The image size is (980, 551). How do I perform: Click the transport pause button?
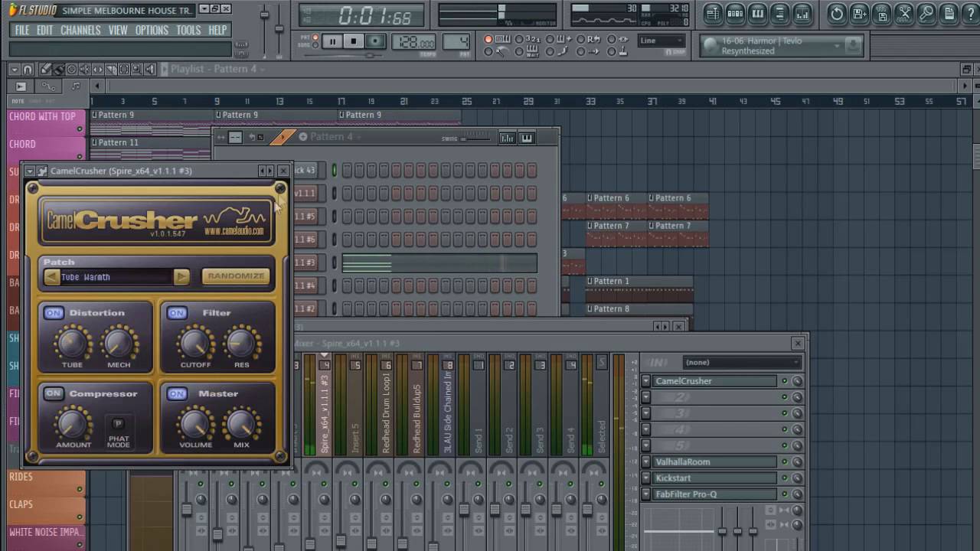(332, 41)
